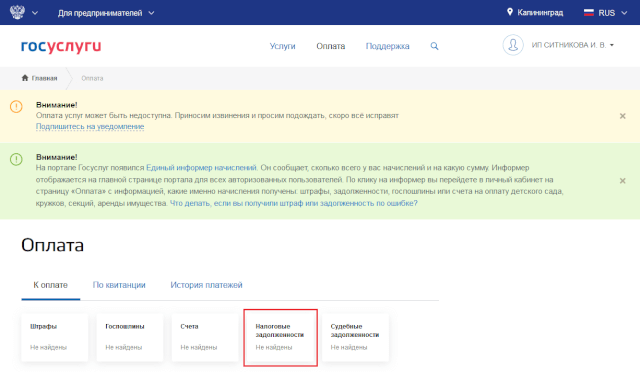Switch to the 'История платежей' tab
This screenshot has height=372, width=640.
pyautogui.click(x=206, y=285)
